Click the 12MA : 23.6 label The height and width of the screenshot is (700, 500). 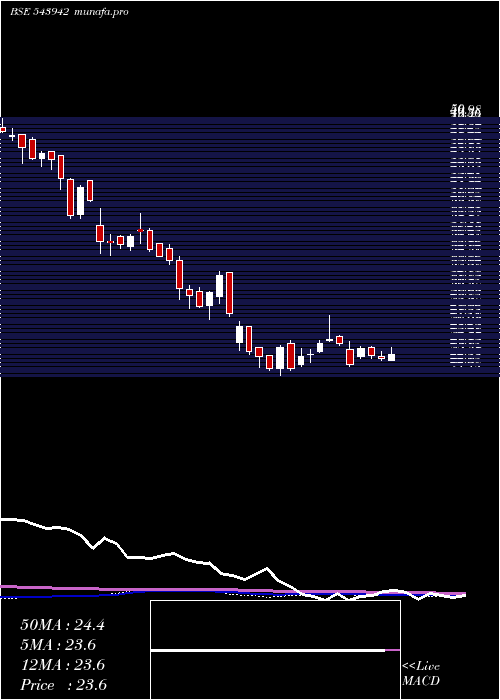pyautogui.click(x=62, y=665)
